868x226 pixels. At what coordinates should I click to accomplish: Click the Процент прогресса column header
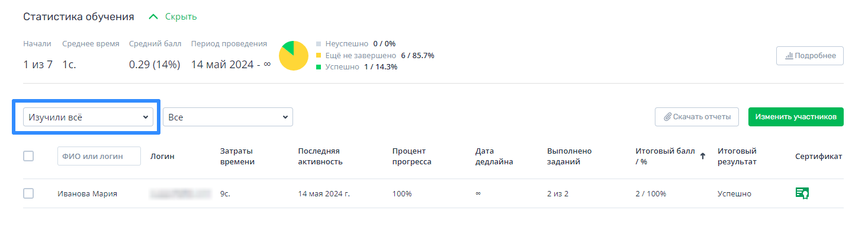coord(412,156)
